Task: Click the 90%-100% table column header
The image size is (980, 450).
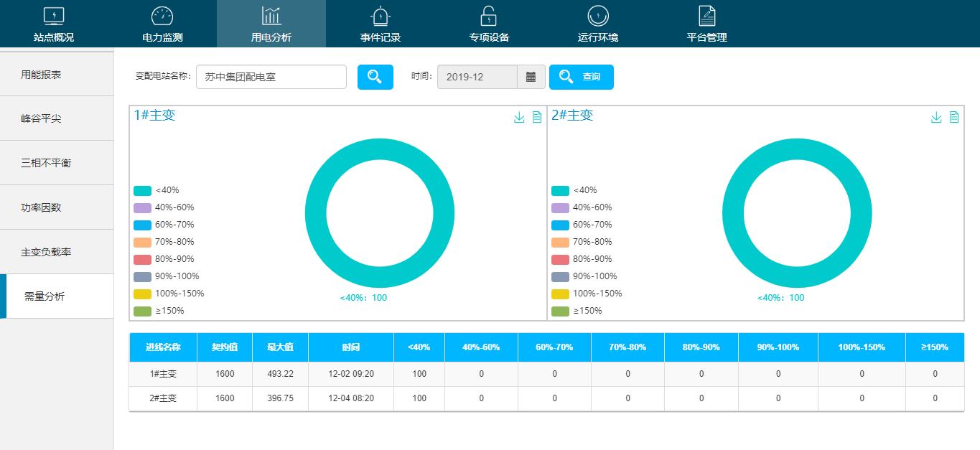Action: [778, 347]
